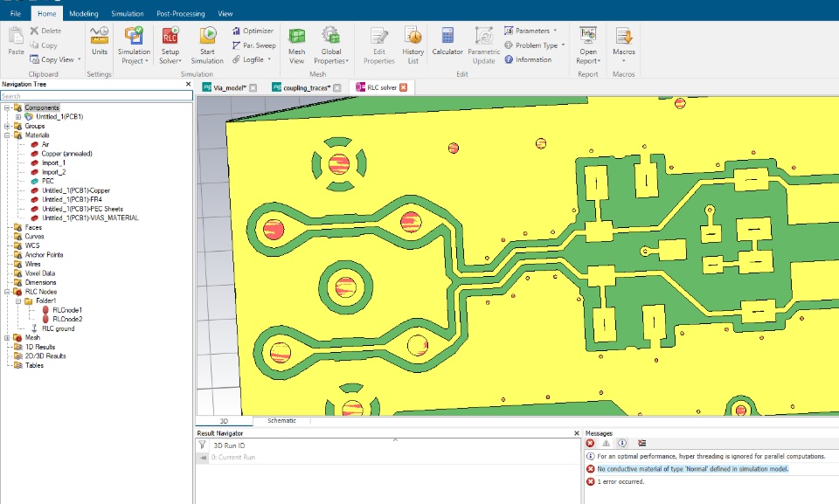The image size is (839, 504).
Task: Close the Navigation Tree panel
Action: 189,84
